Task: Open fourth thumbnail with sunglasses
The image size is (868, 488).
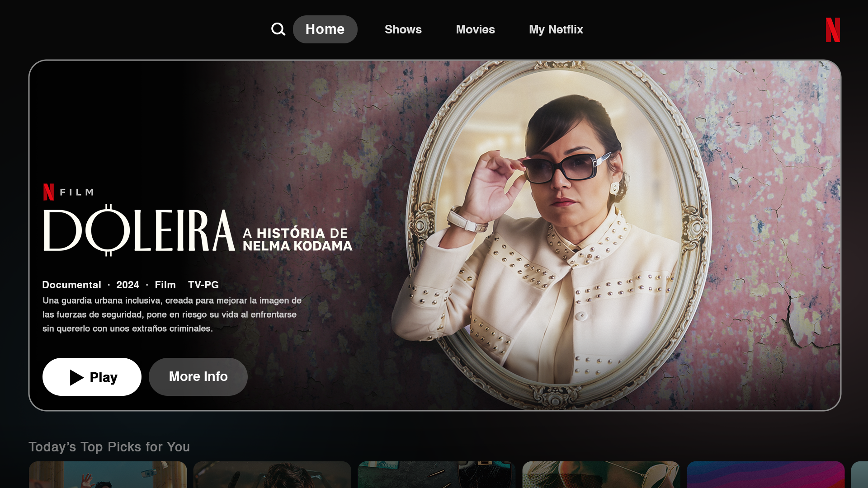Action: point(601,474)
